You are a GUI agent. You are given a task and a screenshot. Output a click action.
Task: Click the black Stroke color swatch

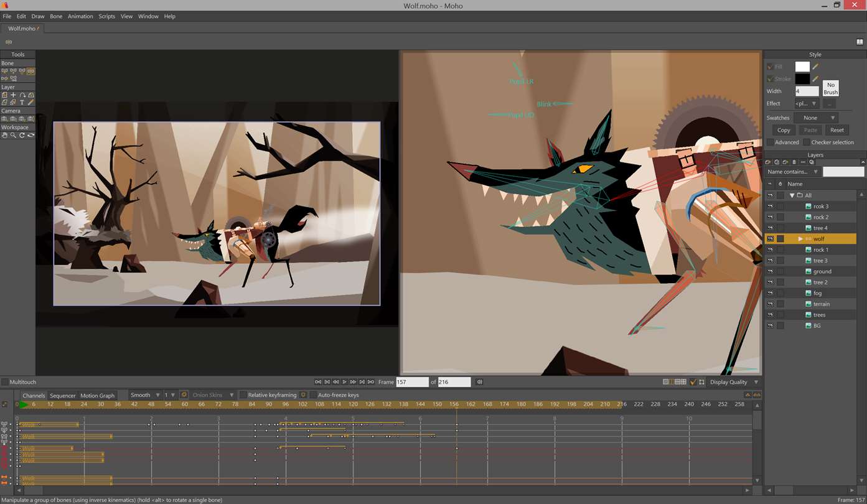[x=802, y=79]
